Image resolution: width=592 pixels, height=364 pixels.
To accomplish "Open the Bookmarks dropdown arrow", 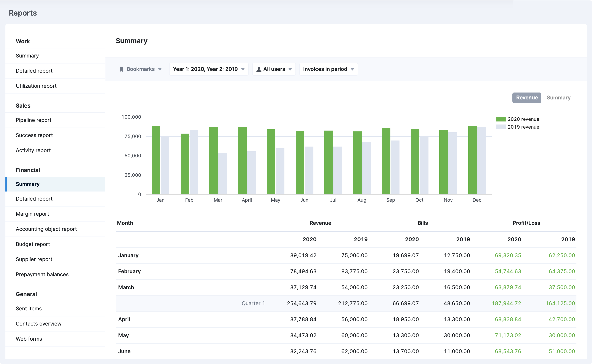I will pos(160,70).
